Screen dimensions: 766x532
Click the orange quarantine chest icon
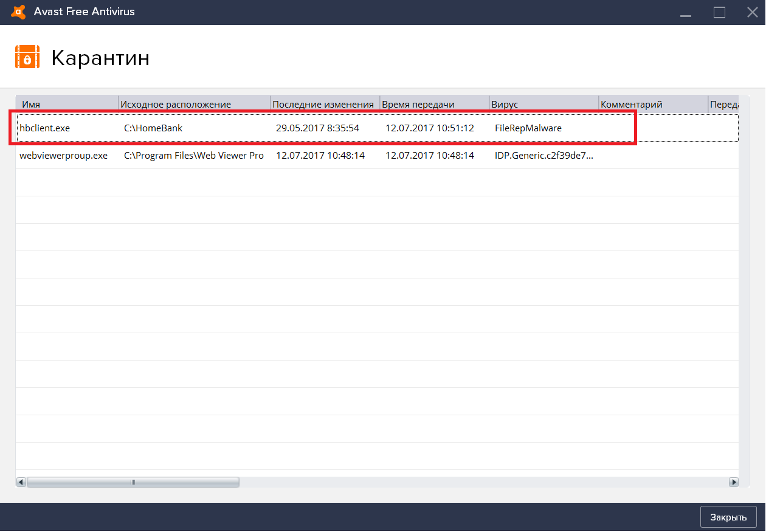[x=27, y=58]
